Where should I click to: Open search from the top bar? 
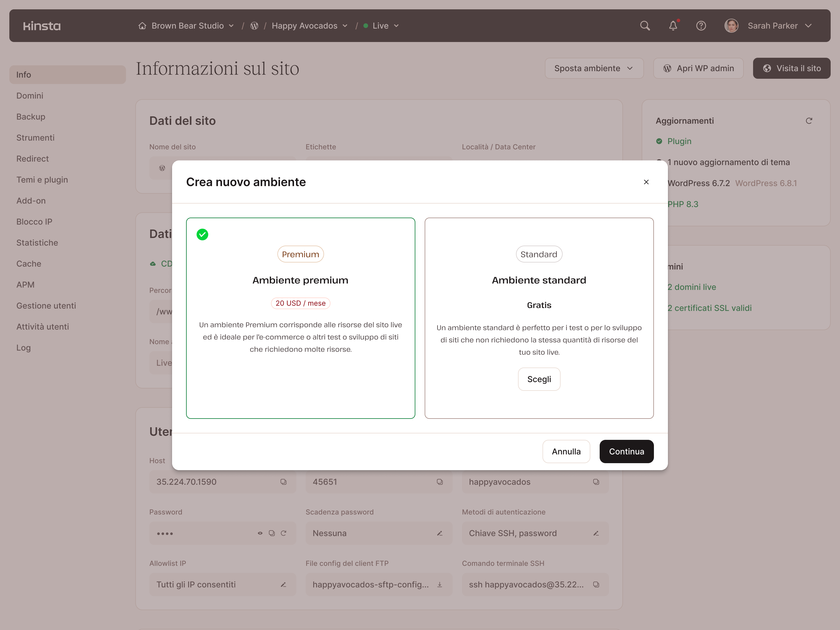(645, 25)
